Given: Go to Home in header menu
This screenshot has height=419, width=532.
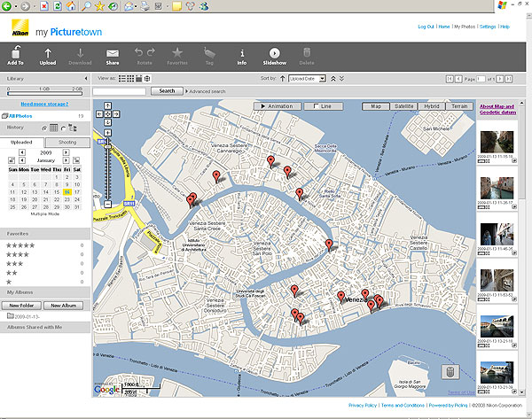Looking at the screenshot, I should 444,27.
